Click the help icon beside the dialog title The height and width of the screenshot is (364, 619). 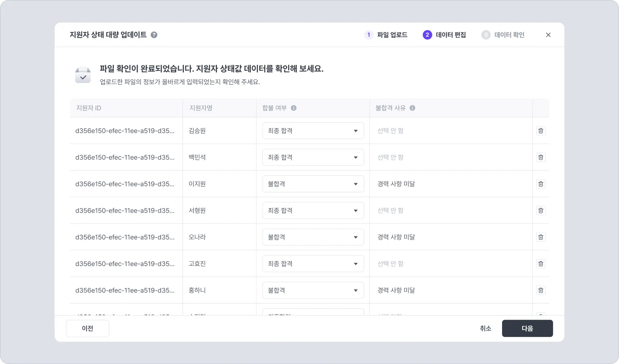pyautogui.click(x=154, y=35)
